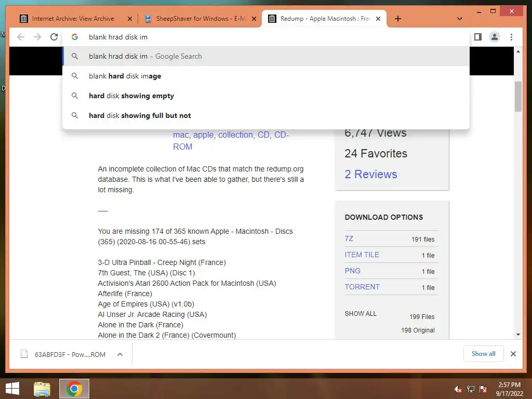Image resolution: width=532 pixels, height=399 pixels.
Task: Close the Redump - Apple Macintosh tab
Action: tap(378, 19)
